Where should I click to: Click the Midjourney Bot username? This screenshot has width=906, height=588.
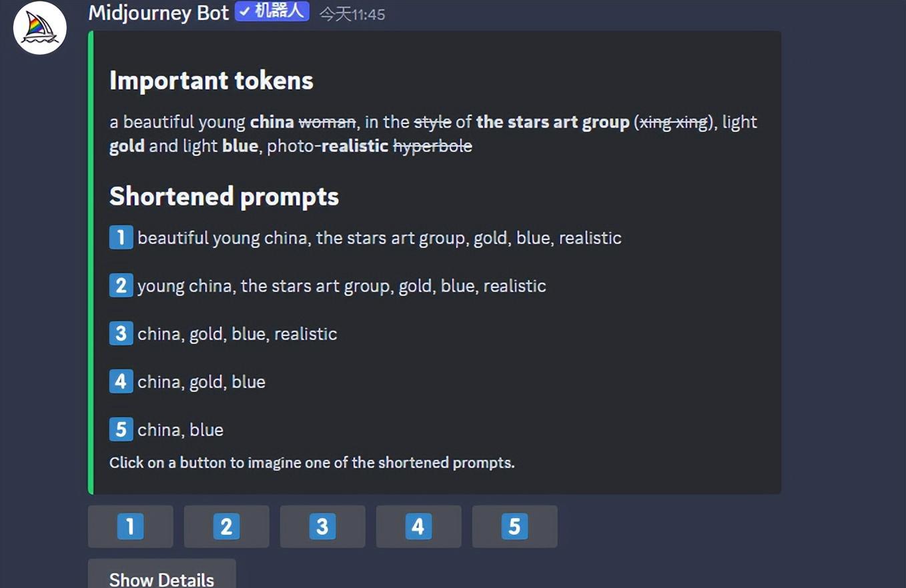[x=158, y=13]
